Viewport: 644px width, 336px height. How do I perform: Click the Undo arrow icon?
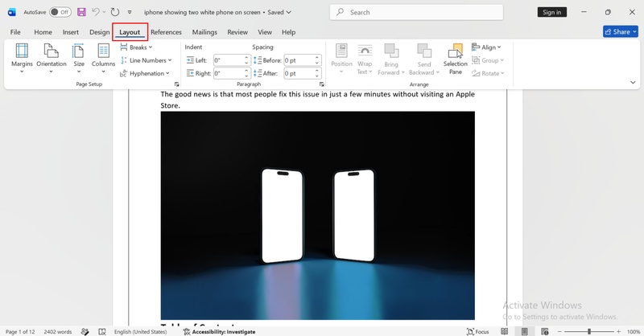[x=96, y=12]
